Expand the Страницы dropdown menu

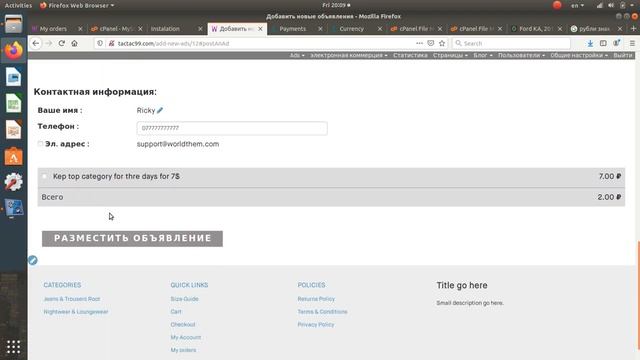click(x=450, y=55)
